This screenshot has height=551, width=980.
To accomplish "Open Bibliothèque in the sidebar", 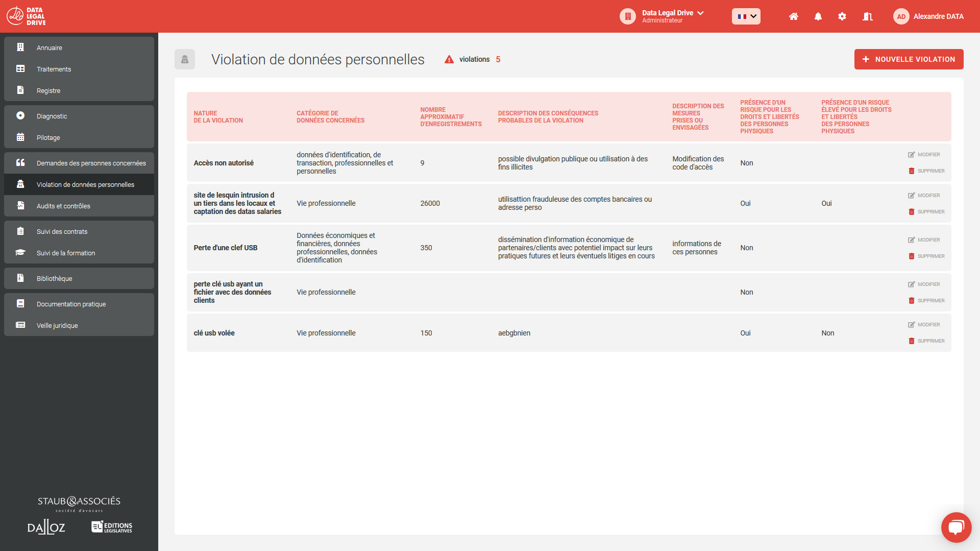I will click(79, 278).
